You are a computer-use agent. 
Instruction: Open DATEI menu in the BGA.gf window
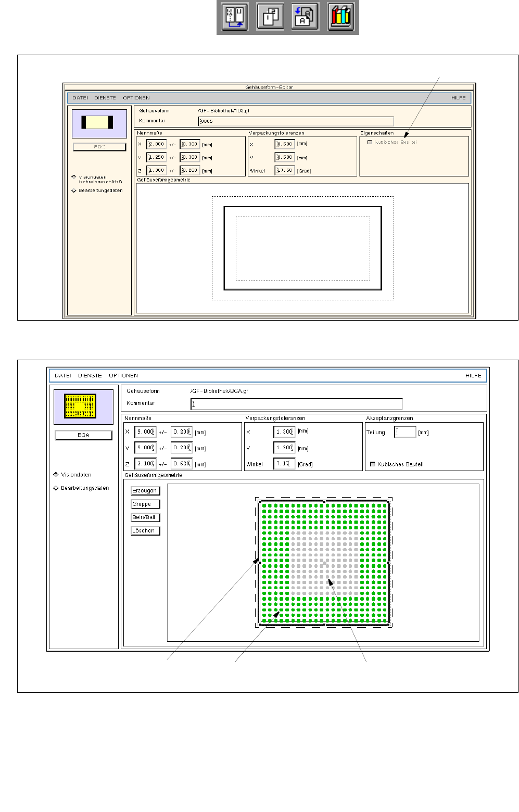pos(63,375)
